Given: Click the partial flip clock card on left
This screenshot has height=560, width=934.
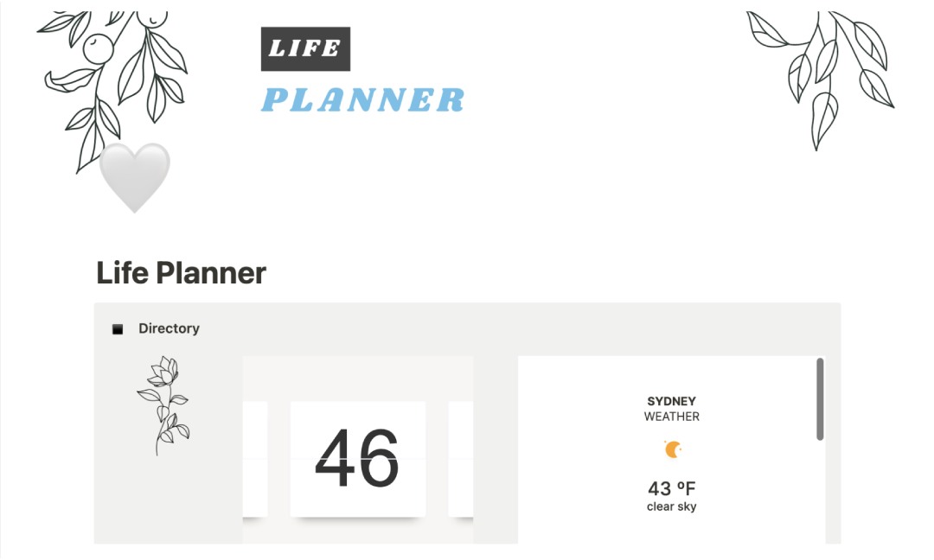Looking at the screenshot, I should [255, 458].
